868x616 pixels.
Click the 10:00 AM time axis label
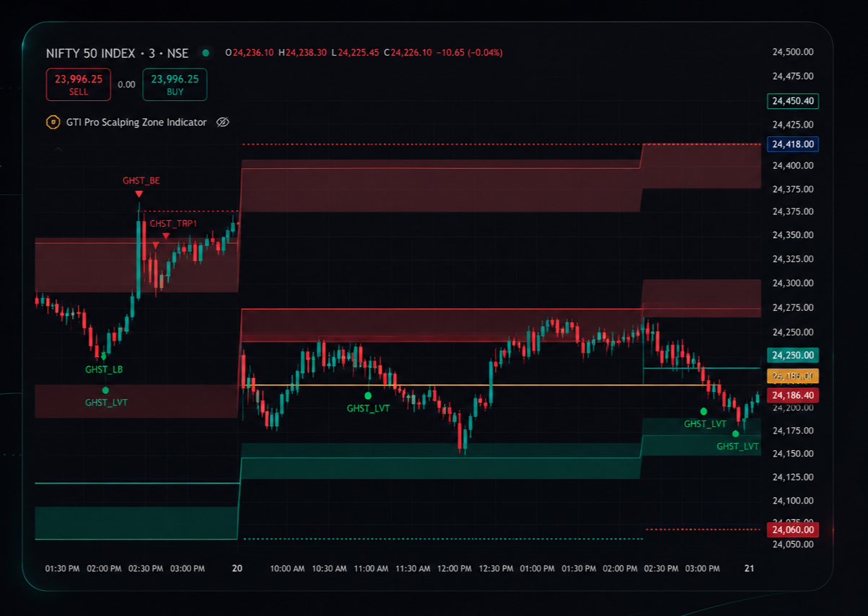pos(287,568)
